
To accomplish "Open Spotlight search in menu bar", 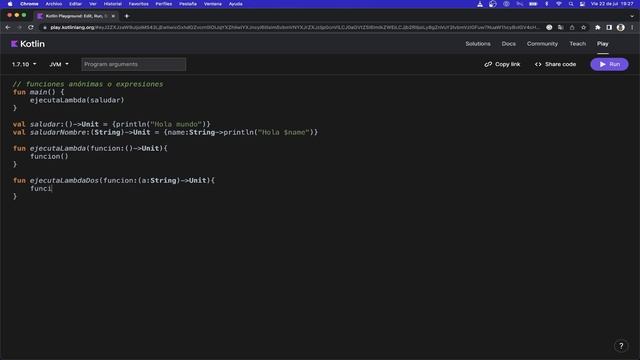I will click(571, 4).
